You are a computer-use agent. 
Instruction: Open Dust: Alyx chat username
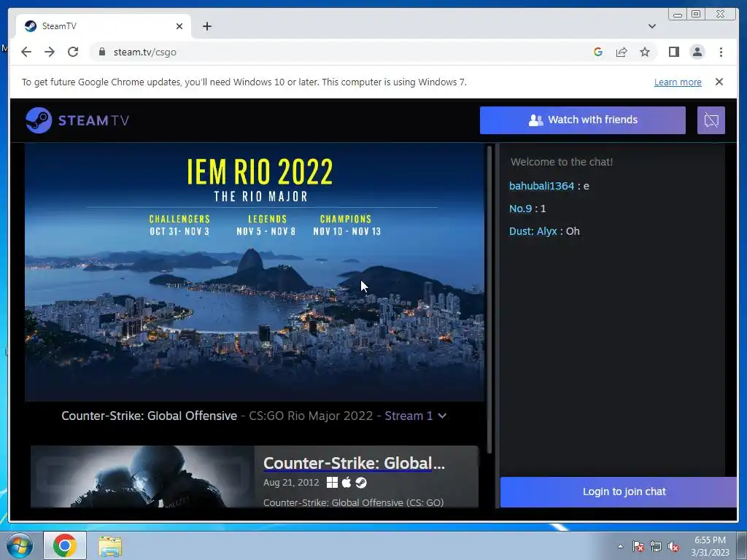[x=533, y=231]
